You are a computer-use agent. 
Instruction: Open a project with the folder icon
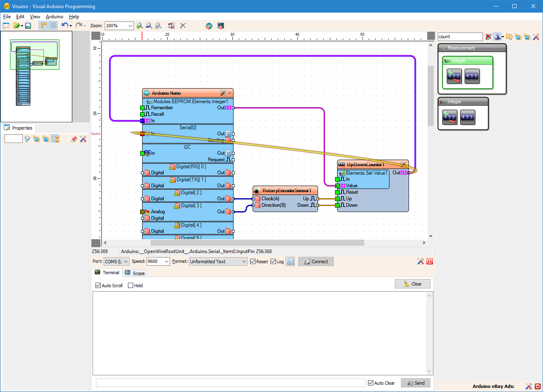tap(16, 26)
